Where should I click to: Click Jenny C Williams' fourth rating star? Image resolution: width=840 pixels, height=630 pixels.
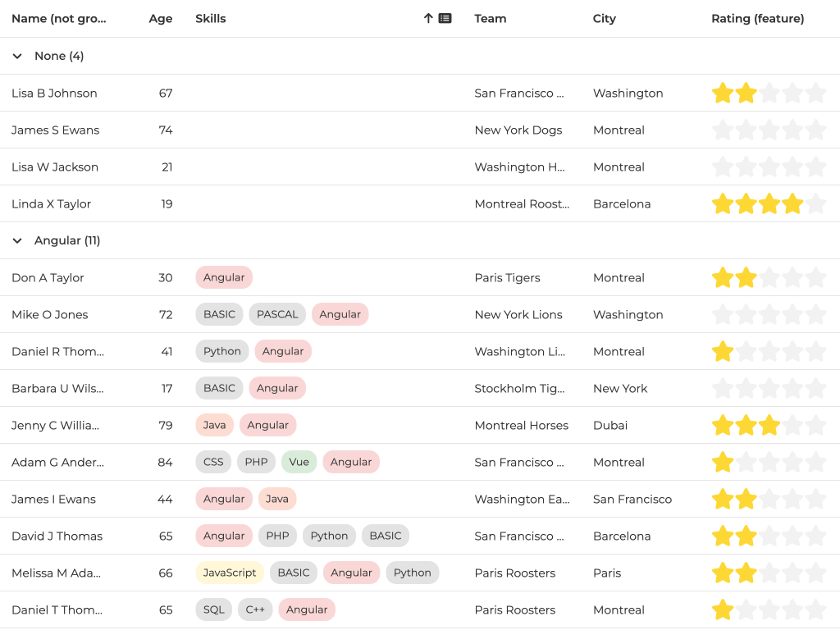[x=792, y=425]
